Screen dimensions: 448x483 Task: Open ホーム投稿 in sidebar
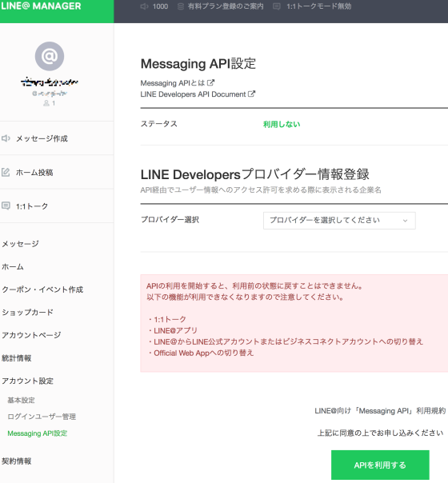pos(34,173)
